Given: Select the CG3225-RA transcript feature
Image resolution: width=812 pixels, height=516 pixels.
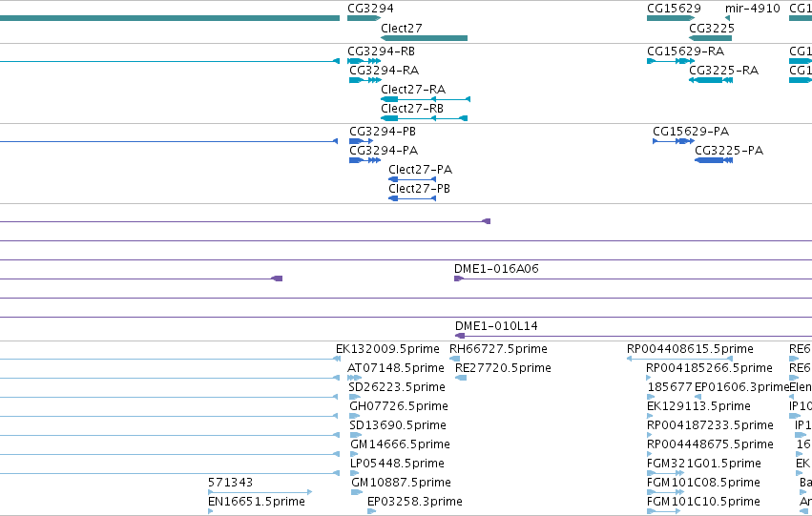Looking at the screenshot, I should [x=711, y=80].
